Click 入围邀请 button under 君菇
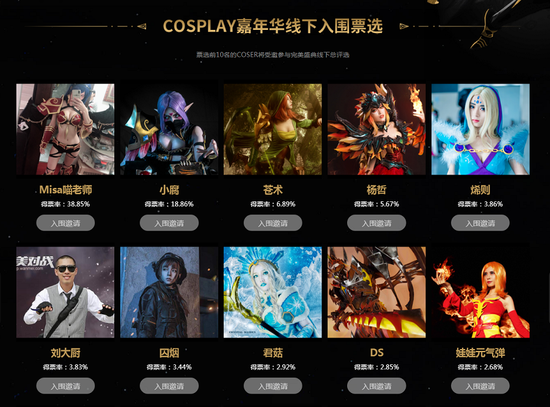The height and width of the screenshot is (407, 550). (x=273, y=386)
